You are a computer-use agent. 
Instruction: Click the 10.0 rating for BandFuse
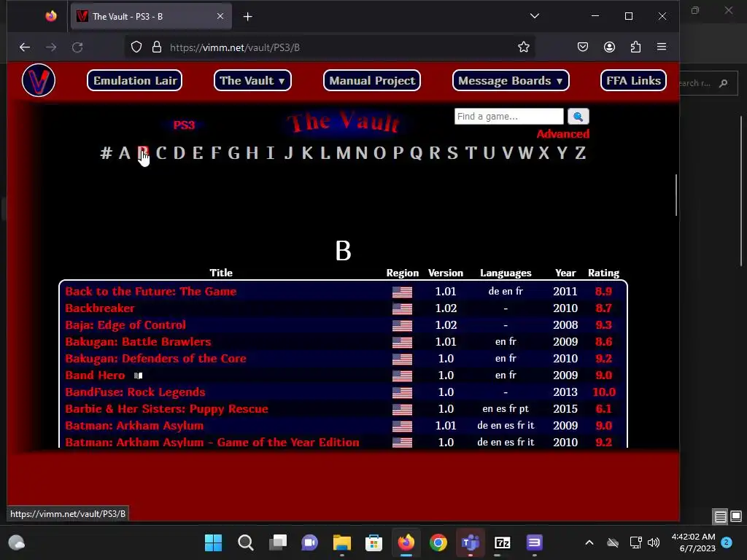pos(603,392)
